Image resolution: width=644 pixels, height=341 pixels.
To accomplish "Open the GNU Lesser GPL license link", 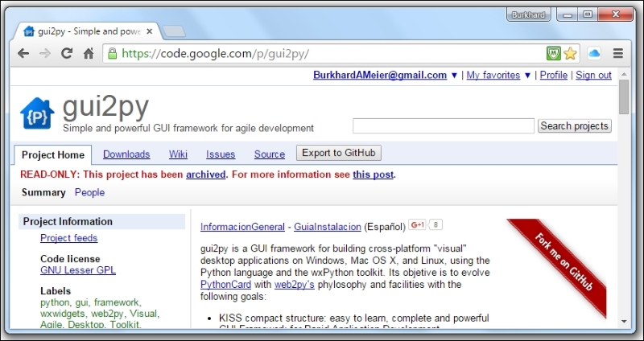I will coord(78,270).
